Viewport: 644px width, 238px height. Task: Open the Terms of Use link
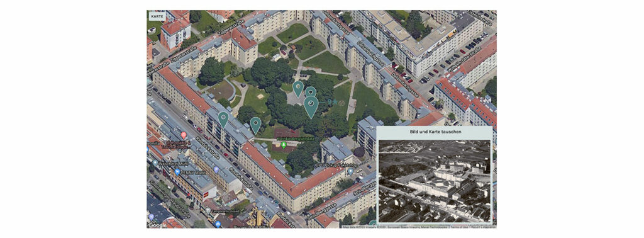pyautogui.click(x=460, y=227)
